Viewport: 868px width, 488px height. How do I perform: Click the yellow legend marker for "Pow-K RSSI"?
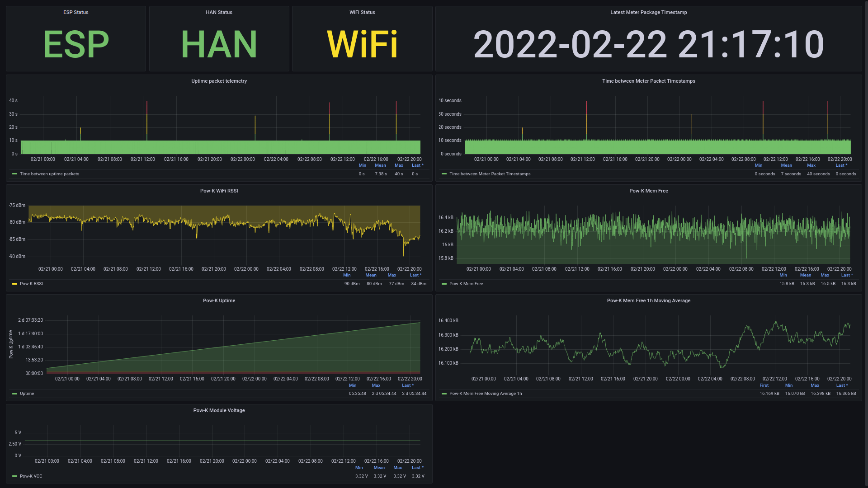click(14, 283)
